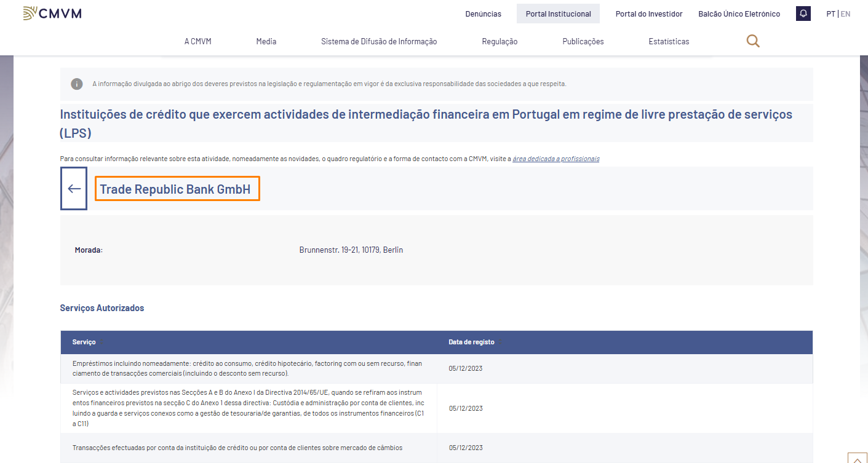The height and width of the screenshot is (463, 868).
Task: Click the Trade Republic Bank GmbH heading
Action: coord(175,189)
